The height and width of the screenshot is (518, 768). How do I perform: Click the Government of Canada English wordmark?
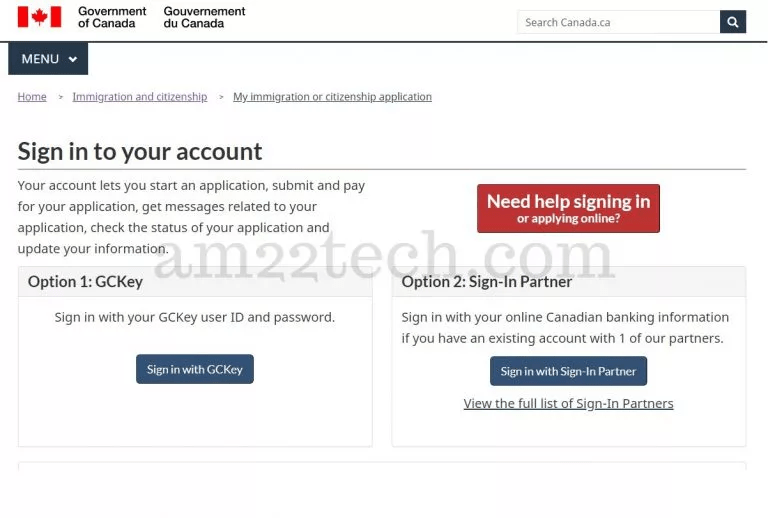[112, 17]
